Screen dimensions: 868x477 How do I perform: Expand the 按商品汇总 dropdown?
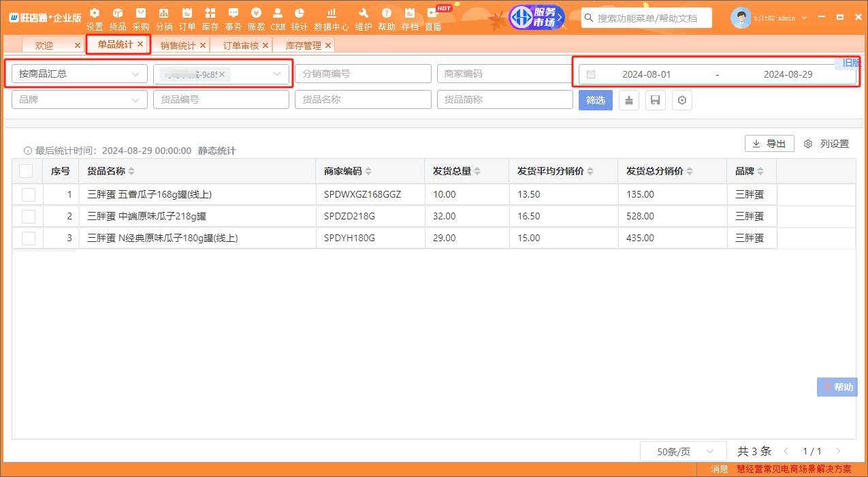click(79, 74)
